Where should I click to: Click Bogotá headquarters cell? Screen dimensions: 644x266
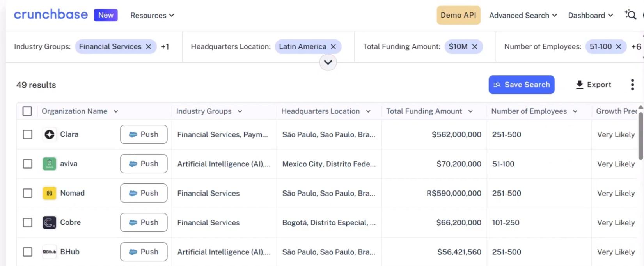(329, 223)
